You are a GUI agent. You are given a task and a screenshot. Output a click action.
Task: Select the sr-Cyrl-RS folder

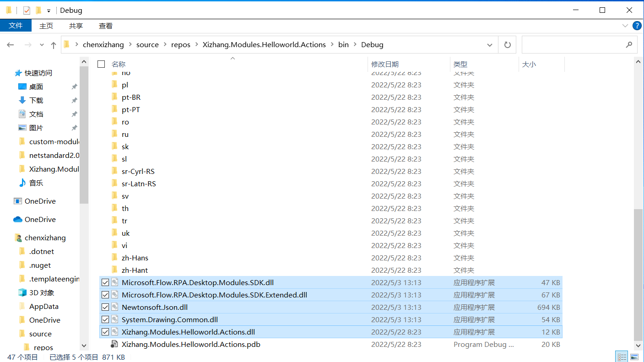tap(138, 171)
